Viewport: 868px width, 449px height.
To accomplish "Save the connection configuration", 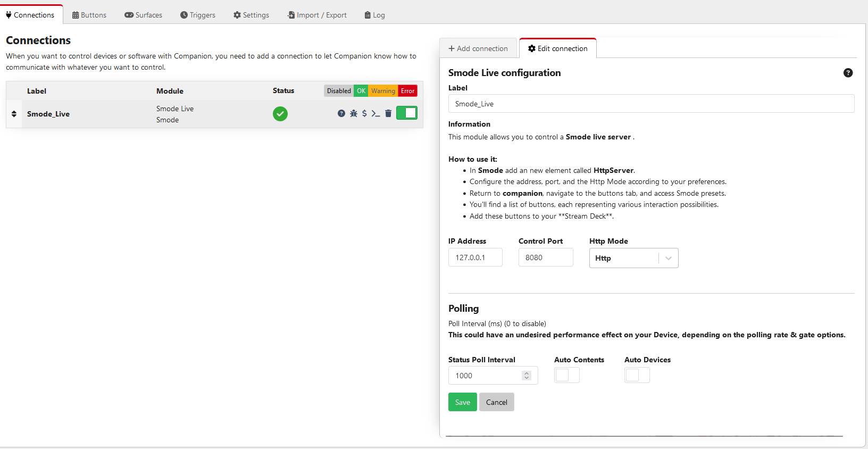I will 463,402.
